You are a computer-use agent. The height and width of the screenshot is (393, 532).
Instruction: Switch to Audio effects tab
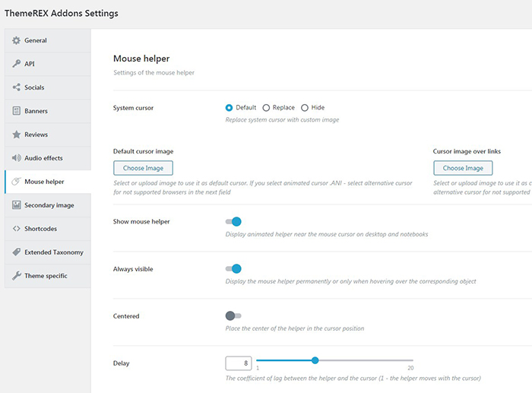tap(48, 158)
